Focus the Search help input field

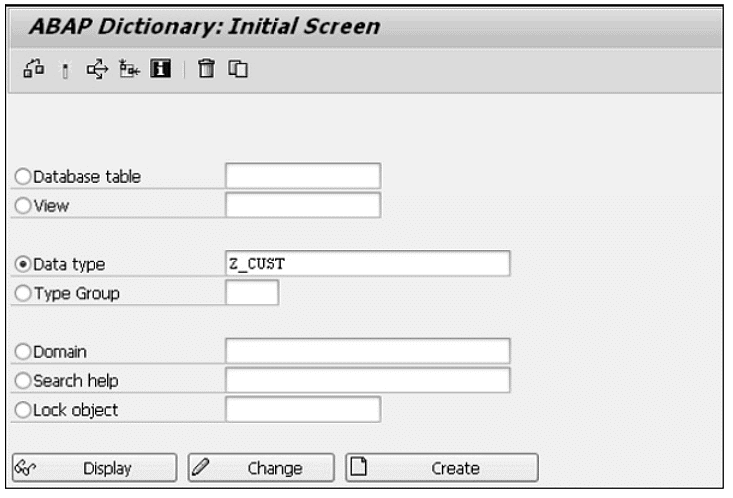pyautogui.click(x=368, y=381)
